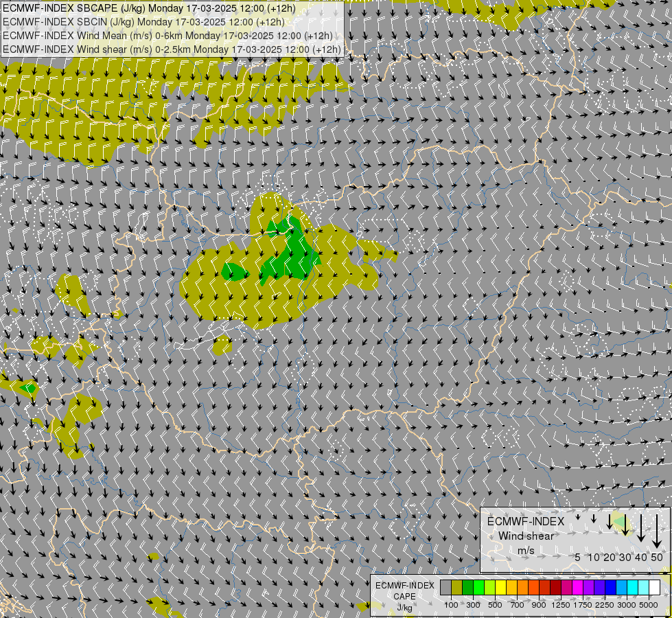Screen dimensions: 672x618
Task: Click the '10' wind shear speed label
Action: click(594, 557)
